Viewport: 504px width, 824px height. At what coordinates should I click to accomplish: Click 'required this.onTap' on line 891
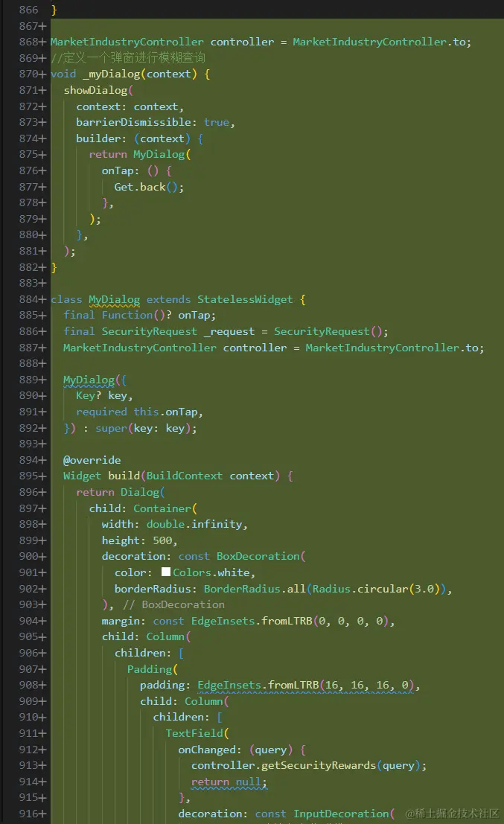coord(137,412)
